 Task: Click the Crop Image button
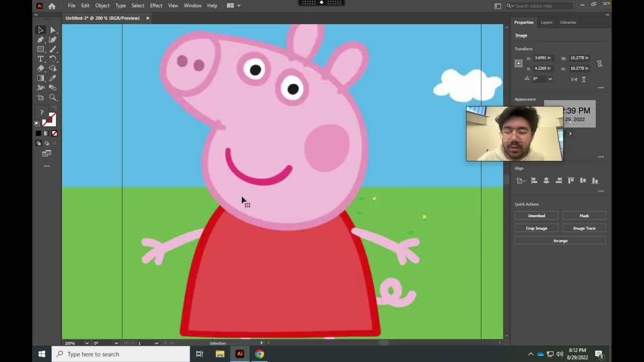pyautogui.click(x=536, y=228)
